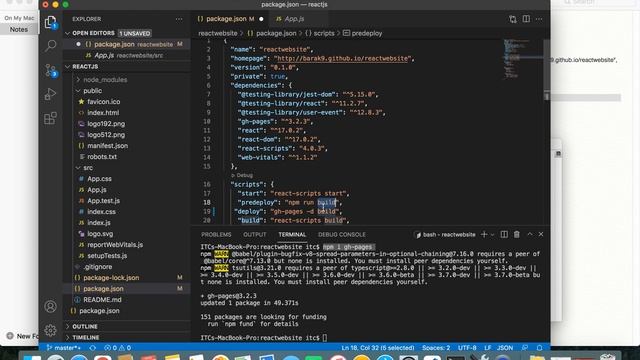Screen dimensions: 640x360
Task: Synchronize changes icon in status bar
Action: pyautogui.click(x=93, y=348)
